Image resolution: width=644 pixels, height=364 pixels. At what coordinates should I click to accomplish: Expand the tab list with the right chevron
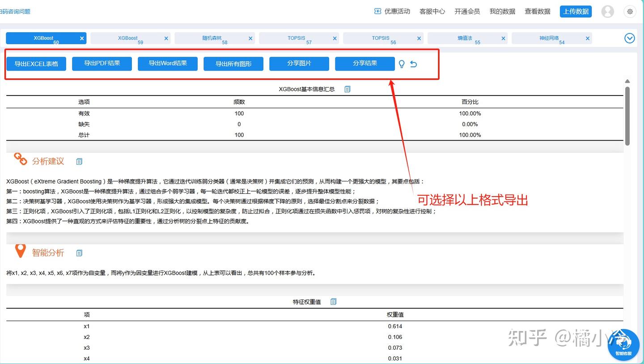pos(629,38)
